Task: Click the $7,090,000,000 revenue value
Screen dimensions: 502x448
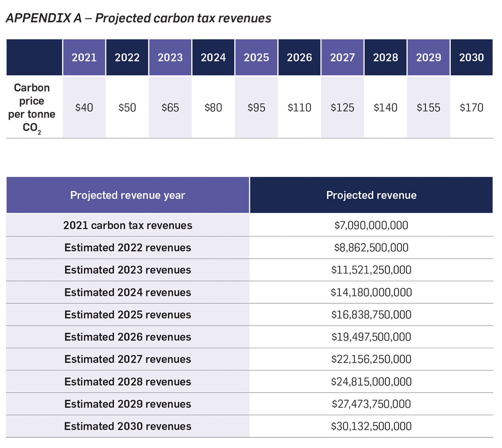Action: [x=371, y=225]
